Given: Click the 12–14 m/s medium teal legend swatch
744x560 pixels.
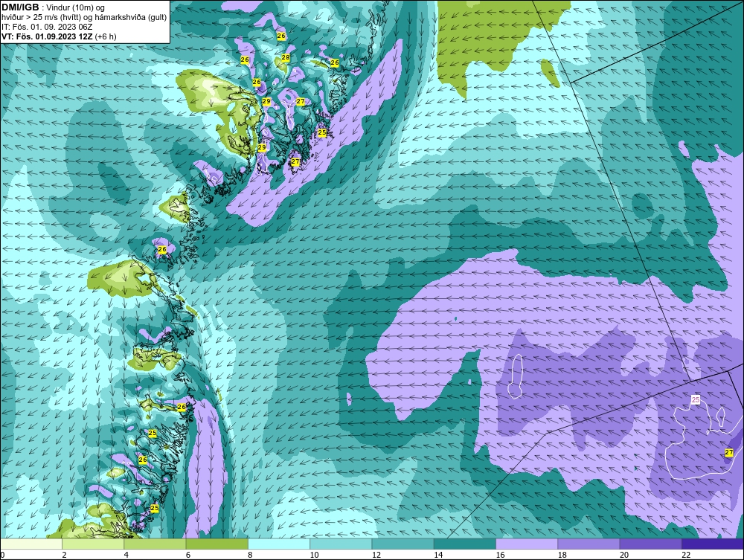Looking at the screenshot, I should pos(403,544).
